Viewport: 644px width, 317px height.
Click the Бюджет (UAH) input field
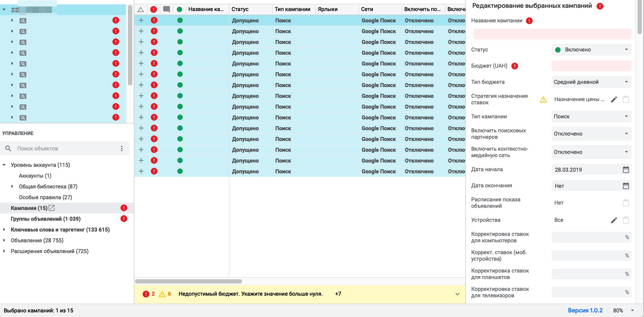pos(591,66)
